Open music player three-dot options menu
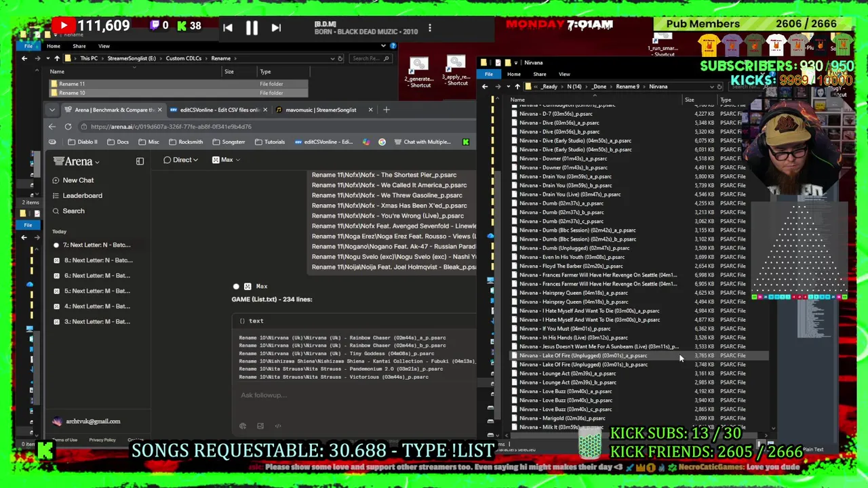The width and height of the screenshot is (868, 488). point(429,28)
